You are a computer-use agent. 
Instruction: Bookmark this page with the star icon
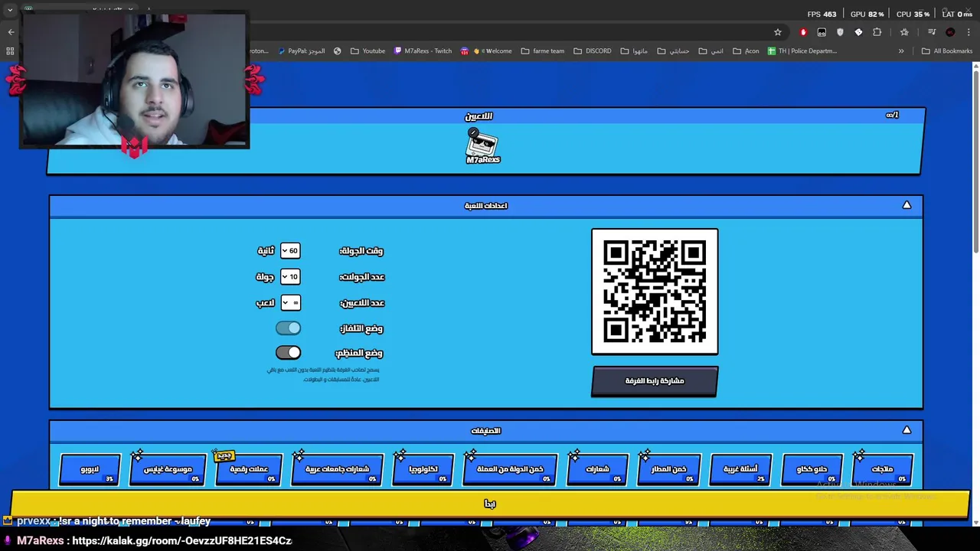[778, 32]
